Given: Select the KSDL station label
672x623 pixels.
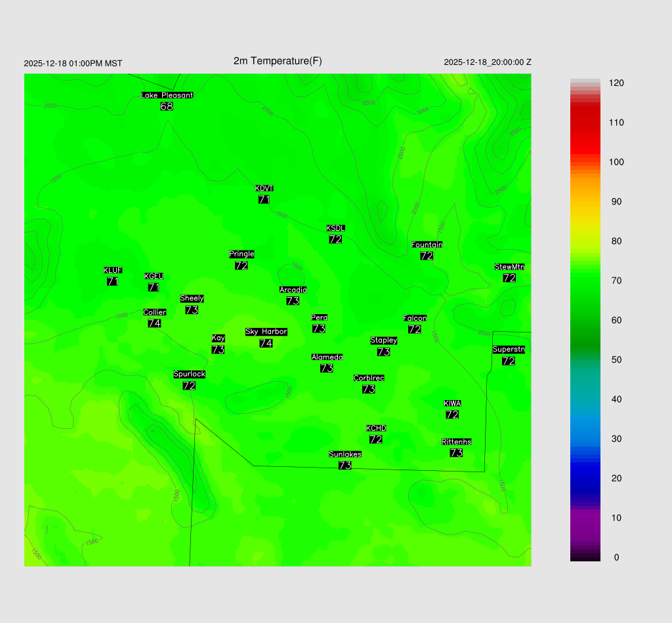Looking at the screenshot, I should [x=335, y=228].
